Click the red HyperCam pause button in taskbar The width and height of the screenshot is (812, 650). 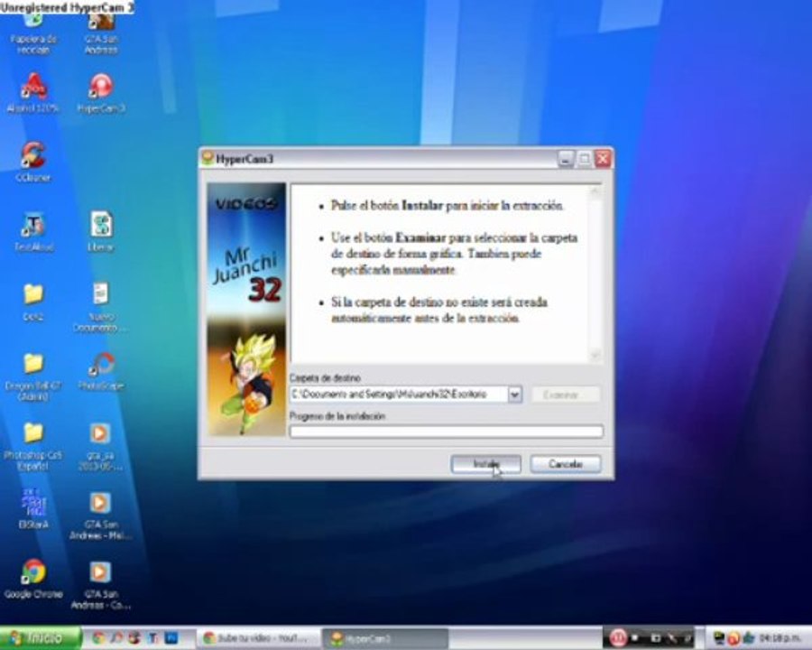(x=618, y=637)
